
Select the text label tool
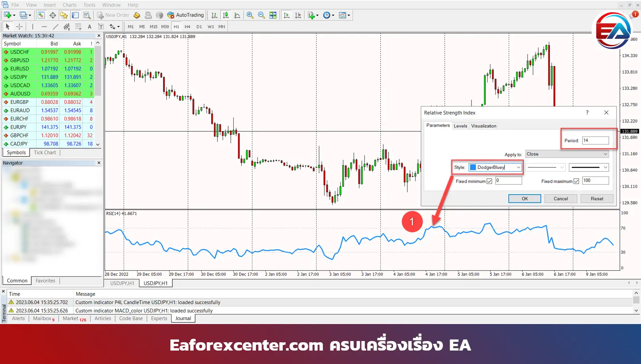pyautogui.click(x=90, y=27)
